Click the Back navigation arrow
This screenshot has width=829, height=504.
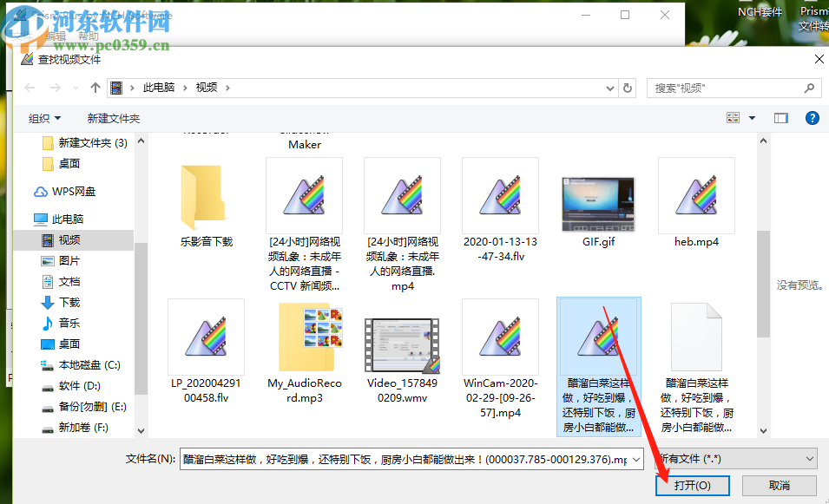30,88
